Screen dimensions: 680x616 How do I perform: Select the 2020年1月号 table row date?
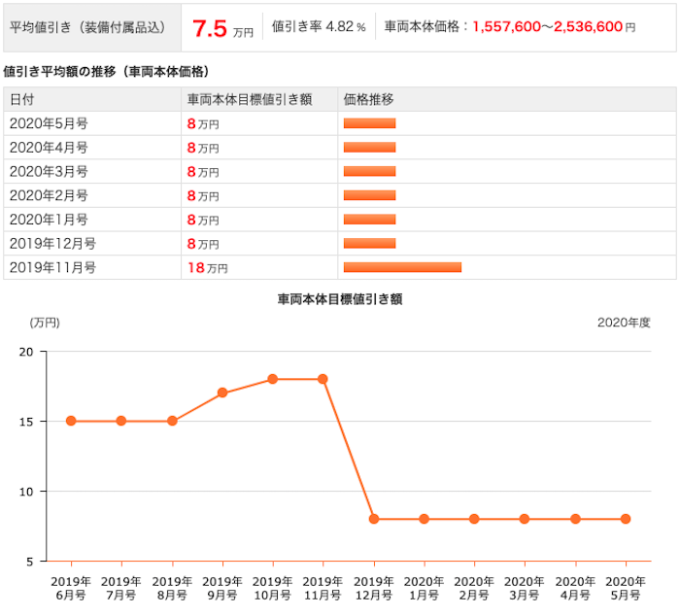point(49,220)
